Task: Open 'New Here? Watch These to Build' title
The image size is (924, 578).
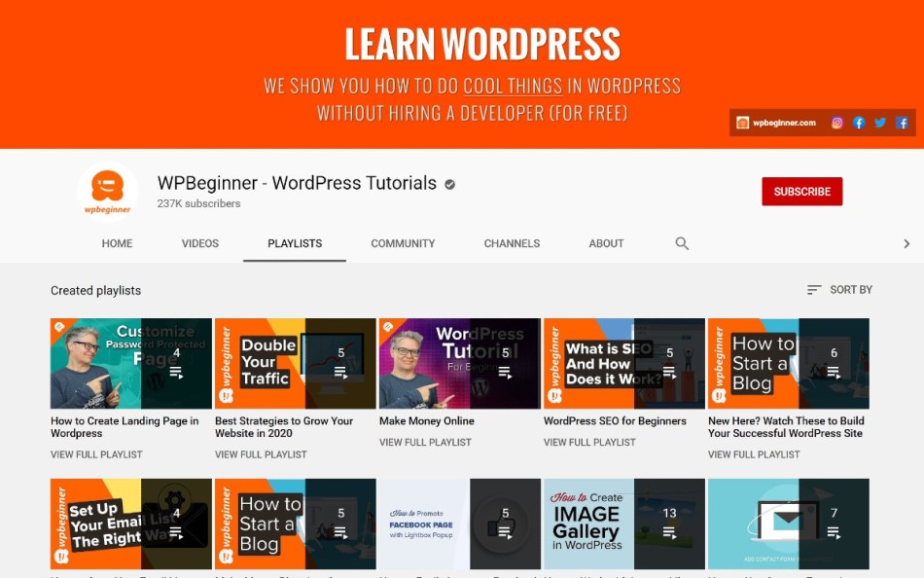Action: tap(786, 427)
